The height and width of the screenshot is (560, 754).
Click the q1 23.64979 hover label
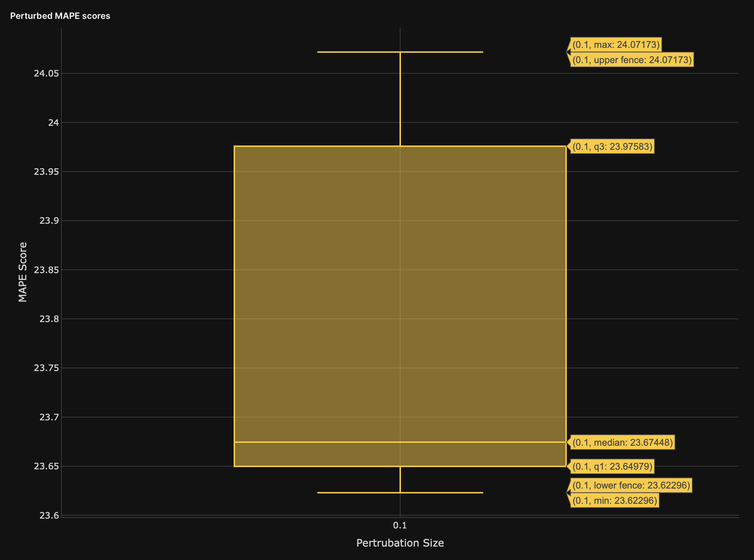point(612,466)
